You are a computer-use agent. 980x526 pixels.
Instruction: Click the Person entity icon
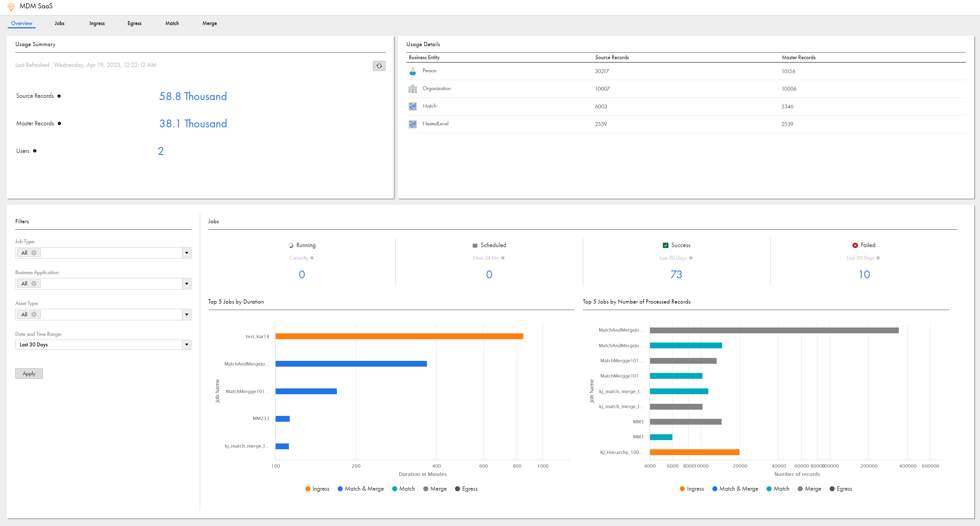pos(412,71)
